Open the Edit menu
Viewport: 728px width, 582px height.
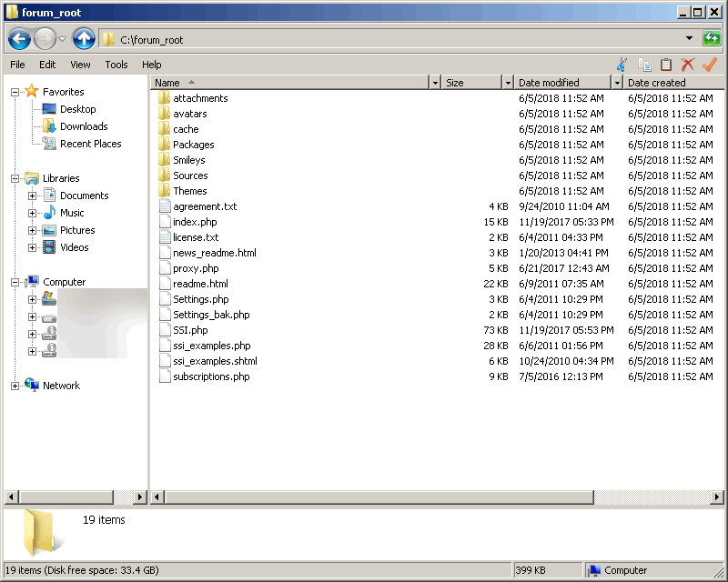pyautogui.click(x=47, y=65)
